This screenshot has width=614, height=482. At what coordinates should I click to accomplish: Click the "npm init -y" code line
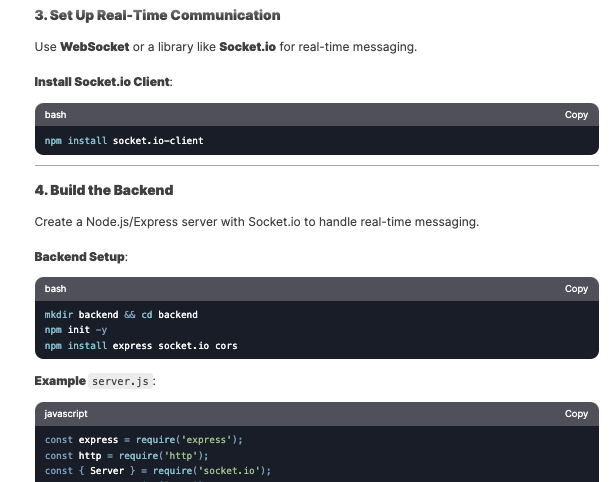(x=76, y=330)
